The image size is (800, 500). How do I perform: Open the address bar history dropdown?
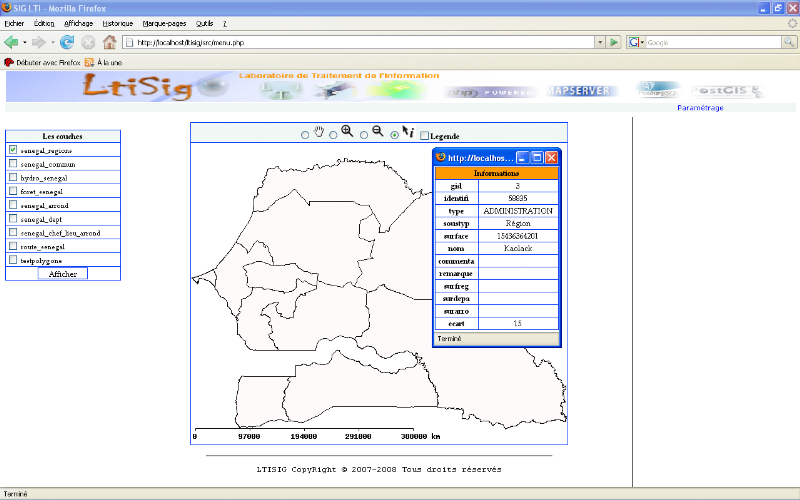pyautogui.click(x=600, y=43)
